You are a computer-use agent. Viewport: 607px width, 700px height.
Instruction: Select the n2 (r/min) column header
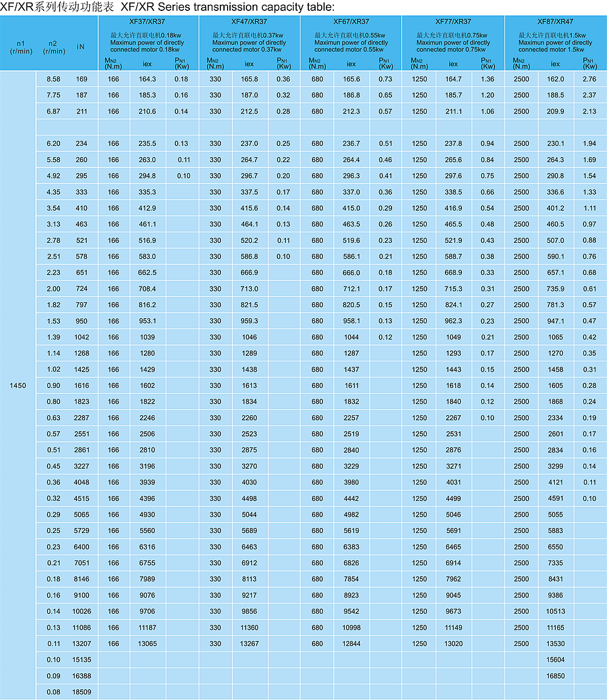click(x=53, y=47)
